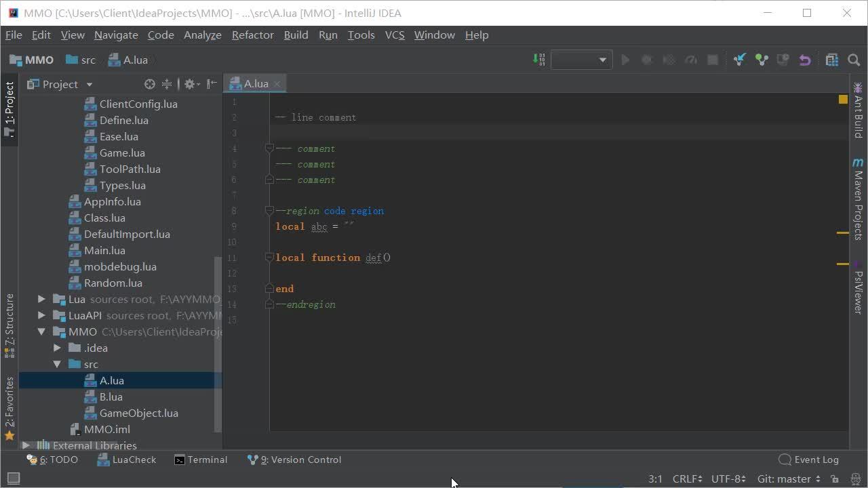868x488 pixels.
Task: Open the run configuration dropdown
Action: [x=581, y=60]
